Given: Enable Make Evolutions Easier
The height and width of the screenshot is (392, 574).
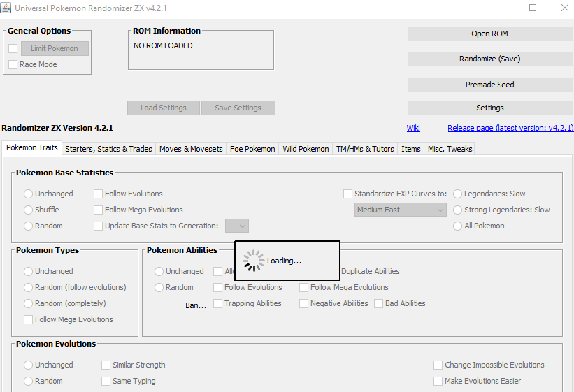Looking at the screenshot, I should point(438,381).
